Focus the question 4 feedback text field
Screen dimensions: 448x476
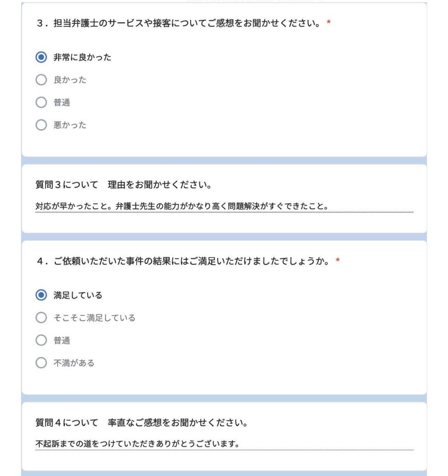(x=224, y=444)
